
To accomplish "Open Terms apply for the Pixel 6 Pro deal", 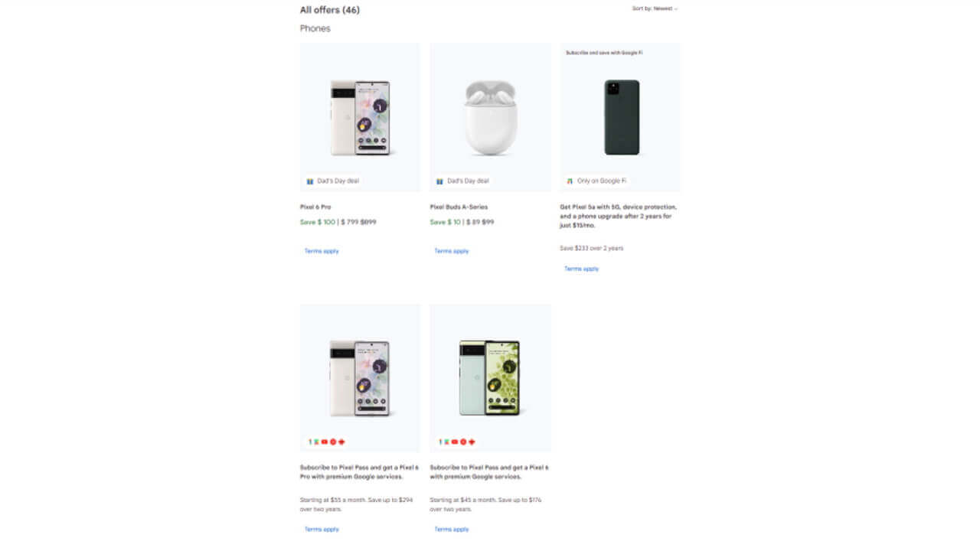I will [320, 250].
